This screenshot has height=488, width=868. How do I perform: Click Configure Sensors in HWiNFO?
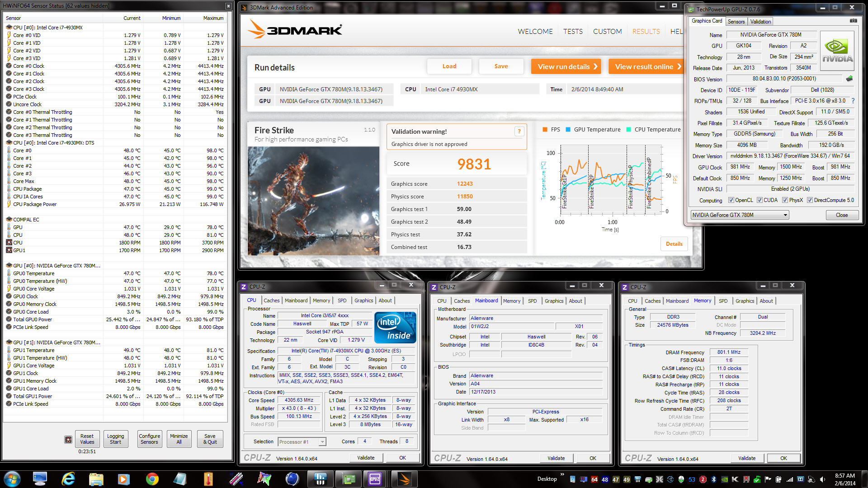[x=149, y=439]
